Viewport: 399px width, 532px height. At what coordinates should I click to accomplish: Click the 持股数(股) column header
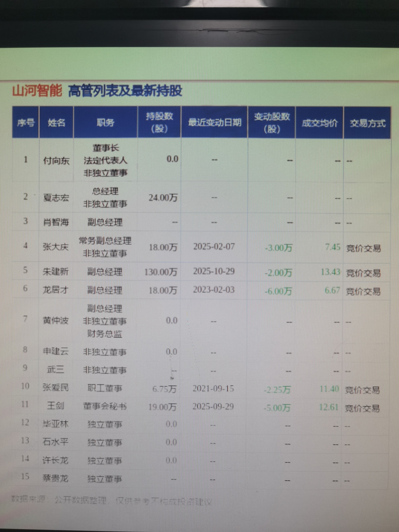(x=159, y=122)
